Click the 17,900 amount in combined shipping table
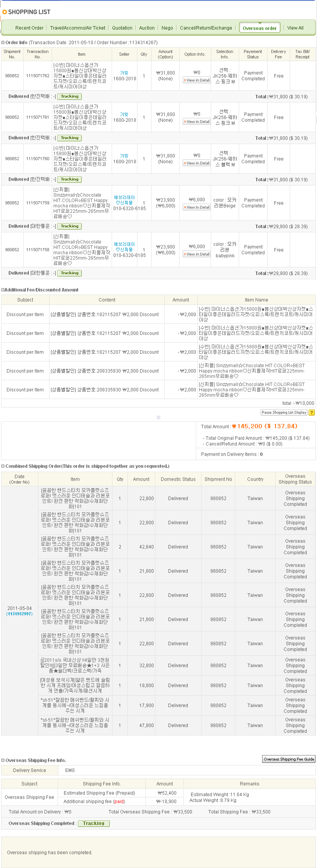Viewport: 317px width, 868px height. 147,706
